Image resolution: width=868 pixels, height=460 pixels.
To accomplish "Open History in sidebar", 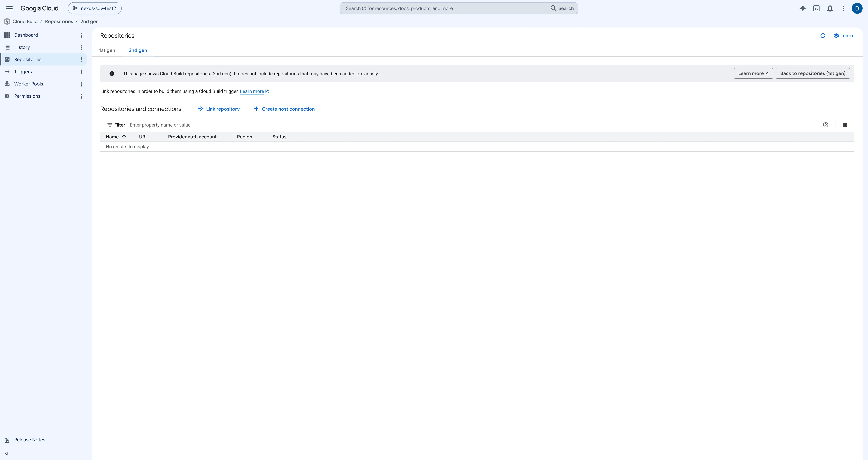I will (x=22, y=47).
